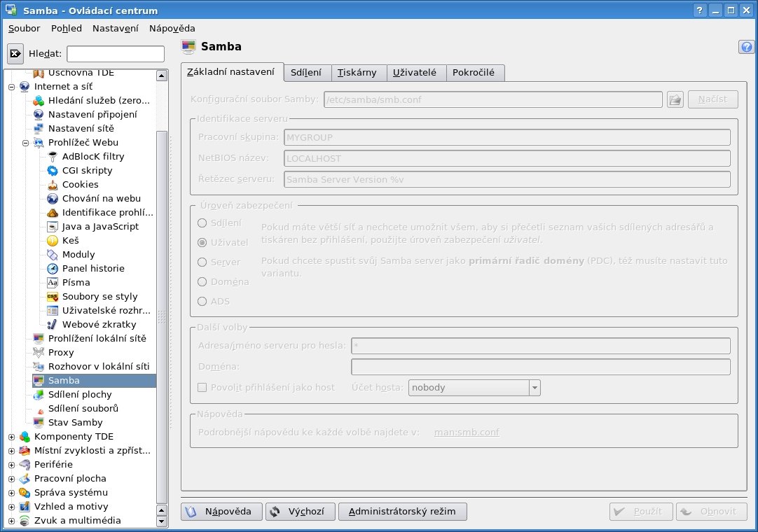Click the Panel historie clock icon

click(53, 269)
